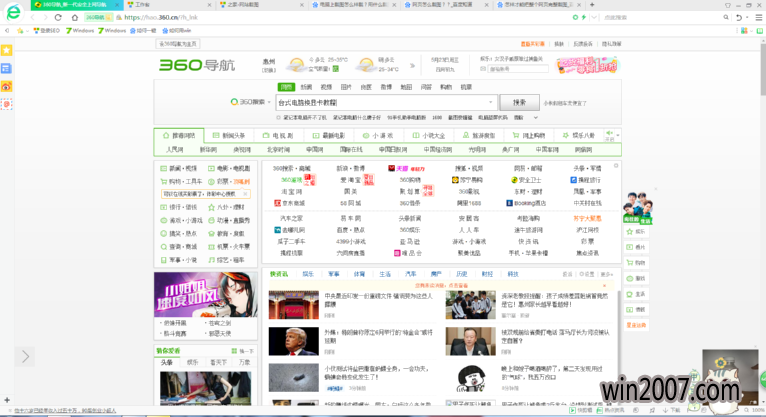Viewport: 766px width, 417px height.
Task: Open the search box suggestions dropdown arrow
Action: (490, 103)
